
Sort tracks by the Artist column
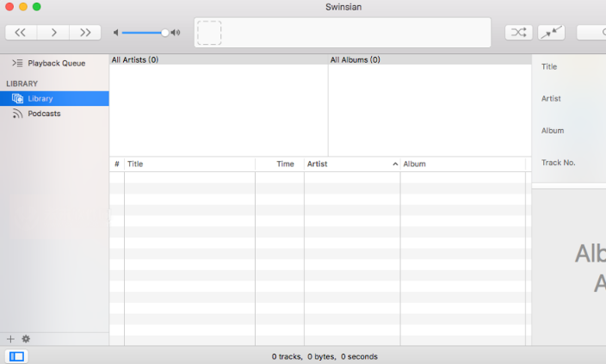(x=352, y=163)
